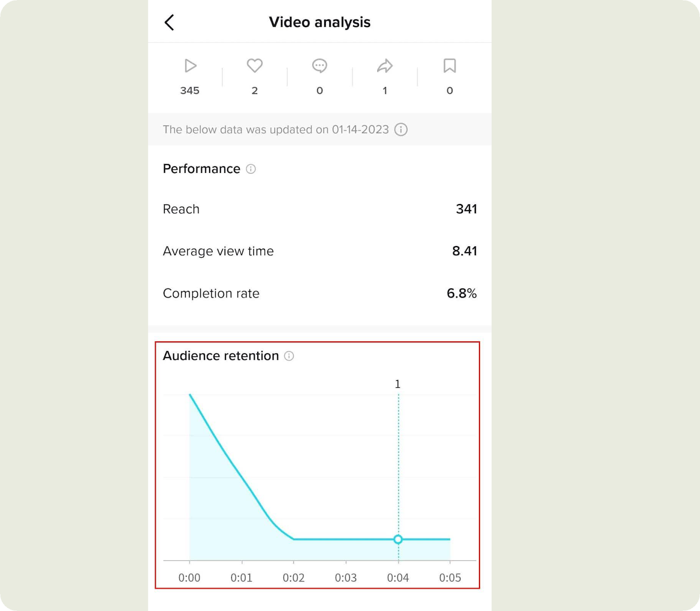Click the Video analysis page title

(319, 22)
